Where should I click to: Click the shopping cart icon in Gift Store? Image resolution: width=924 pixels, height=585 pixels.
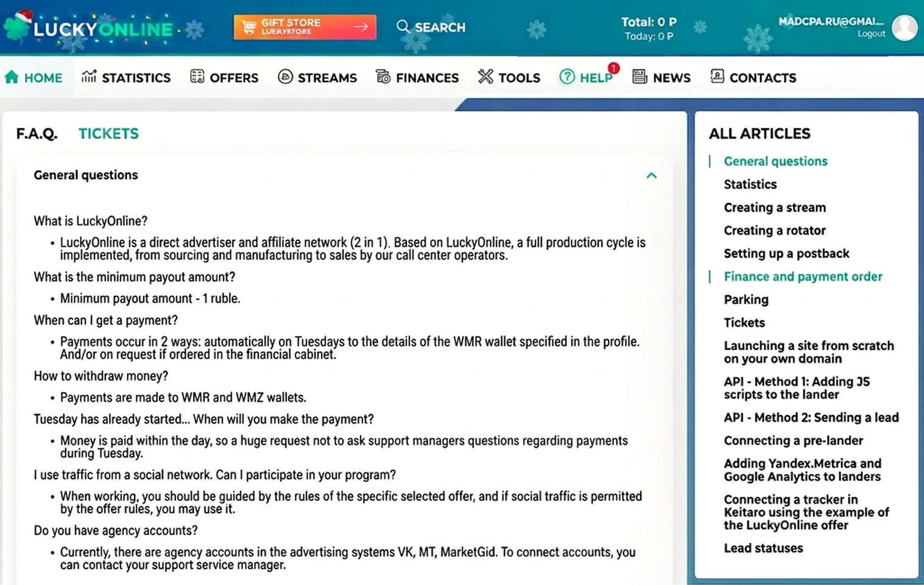(x=249, y=27)
